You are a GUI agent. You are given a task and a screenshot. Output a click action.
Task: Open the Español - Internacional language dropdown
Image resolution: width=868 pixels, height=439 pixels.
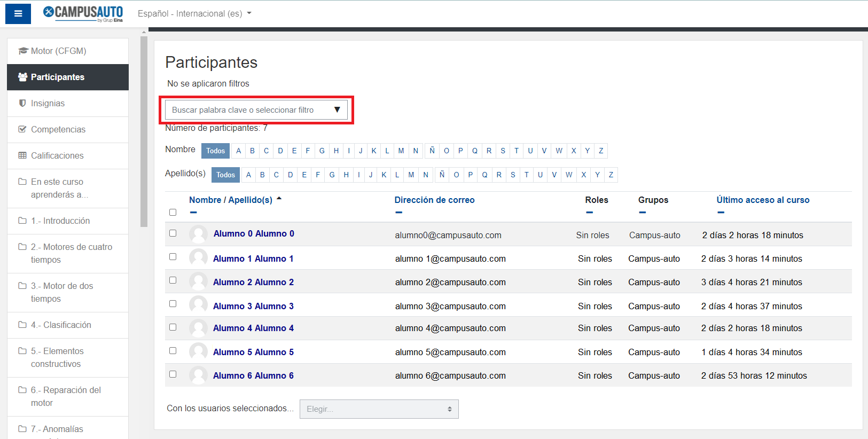click(x=194, y=13)
